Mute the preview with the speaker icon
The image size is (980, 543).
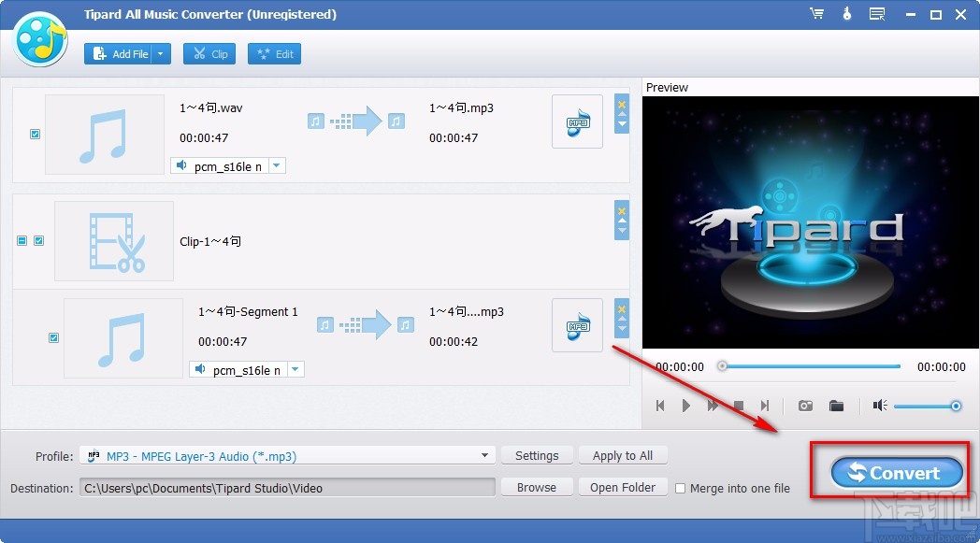coord(880,406)
